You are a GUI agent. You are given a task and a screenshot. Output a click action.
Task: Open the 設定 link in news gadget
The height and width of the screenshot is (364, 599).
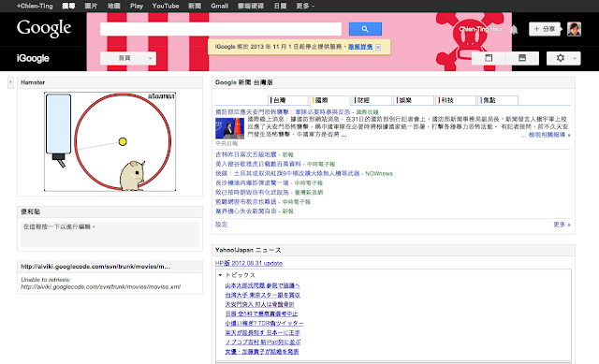(x=221, y=225)
